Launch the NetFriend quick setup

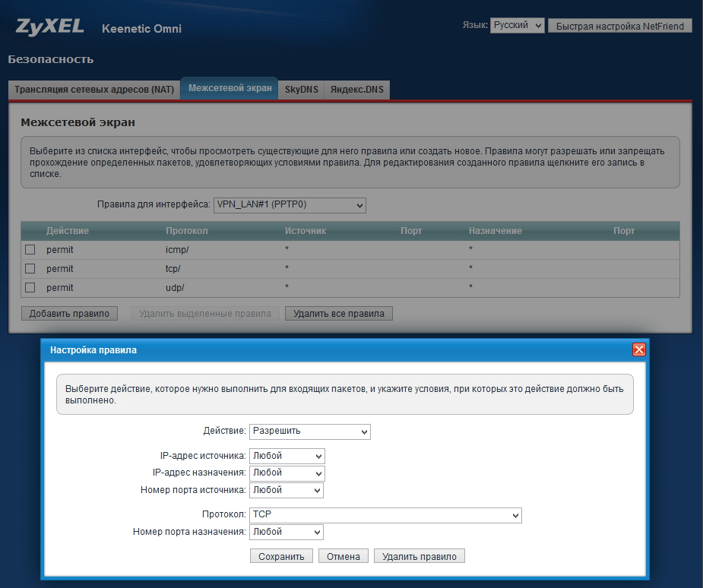pos(619,26)
